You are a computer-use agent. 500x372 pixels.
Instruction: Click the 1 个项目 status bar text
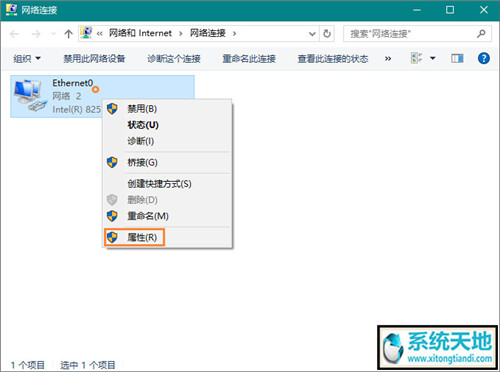pos(28,365)
